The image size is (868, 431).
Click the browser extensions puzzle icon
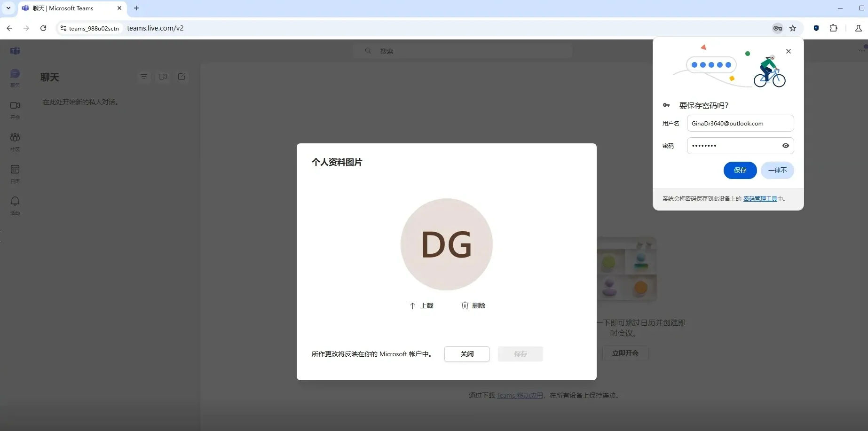pos(834,28)
